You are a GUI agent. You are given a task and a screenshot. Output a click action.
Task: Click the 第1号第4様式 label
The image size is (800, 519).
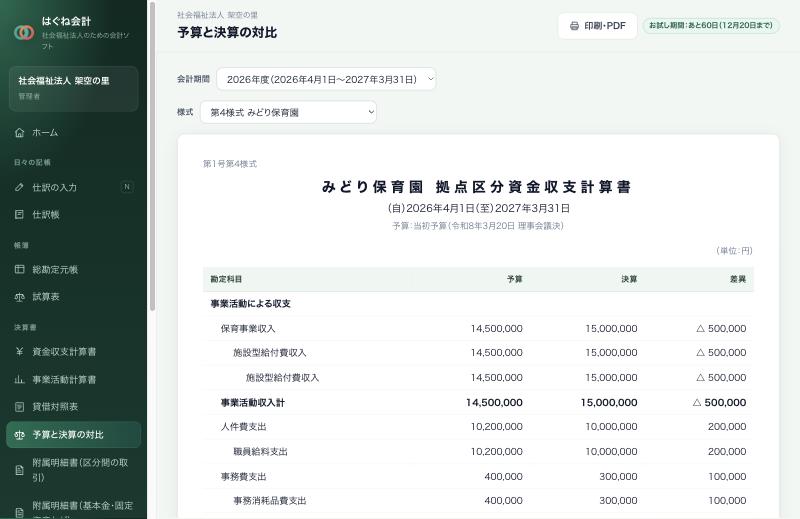click(230, 164)
